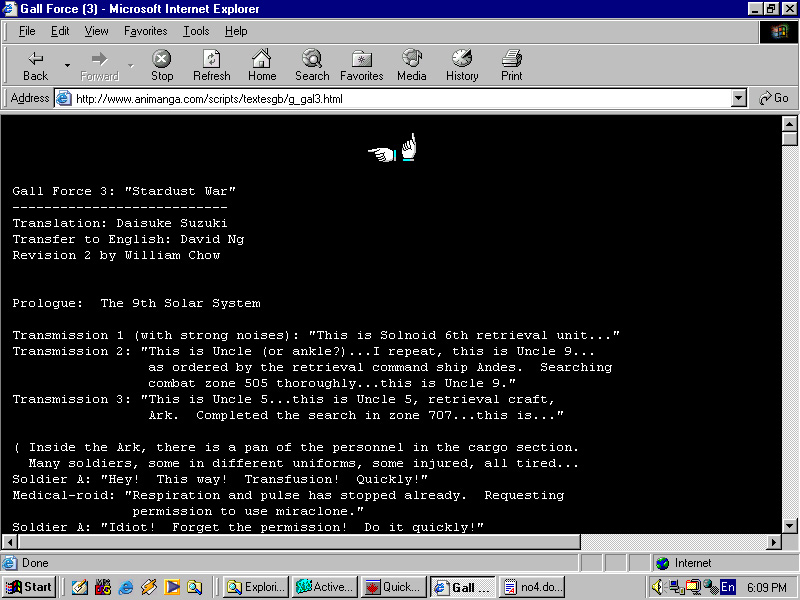Open the View menu
800x600 pixels.
pos(96,31)
